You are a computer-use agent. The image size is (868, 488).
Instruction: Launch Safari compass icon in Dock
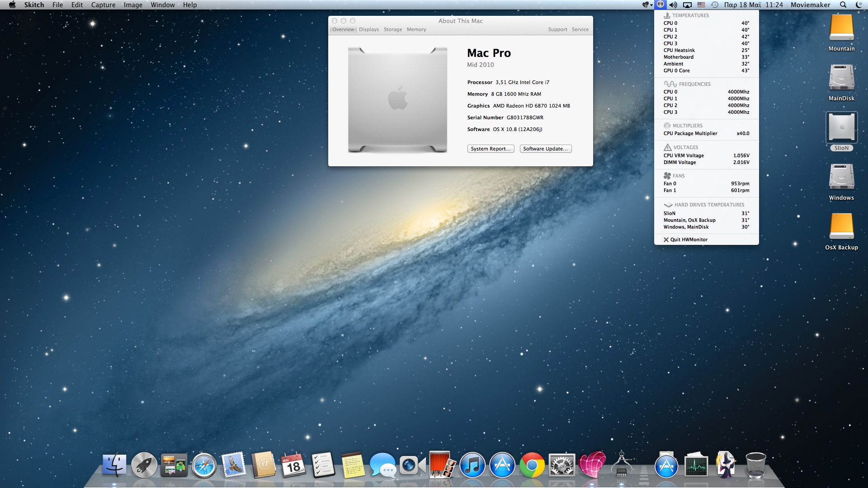click(x=204, y=465)
